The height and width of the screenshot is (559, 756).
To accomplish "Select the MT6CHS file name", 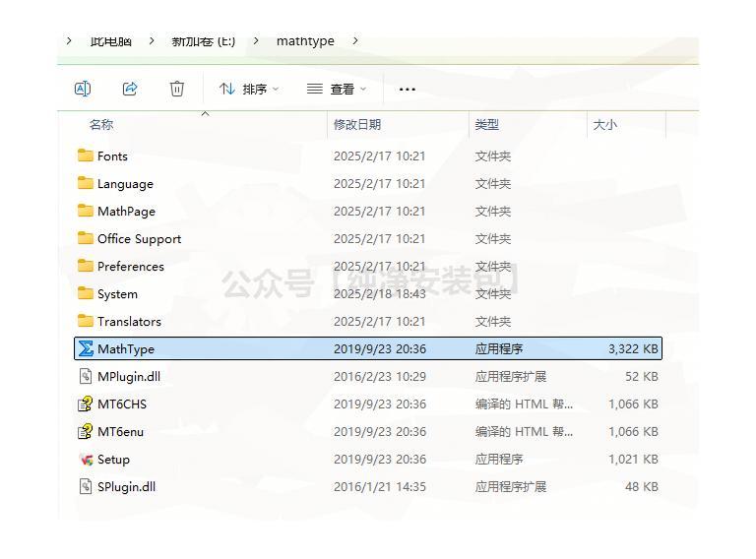I will [122, 404].
